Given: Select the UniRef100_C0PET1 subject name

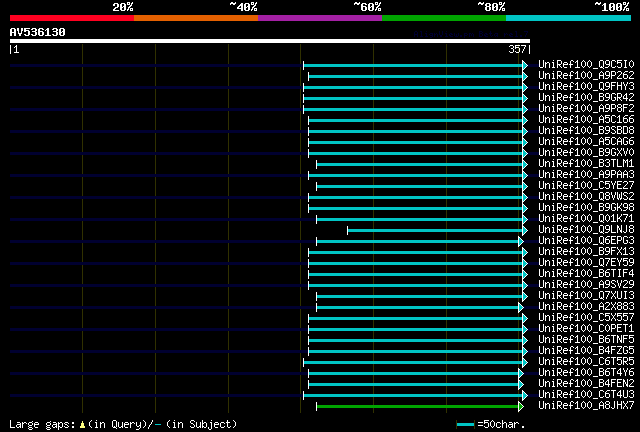Looking at the screenshot, I should coord(586,329).
